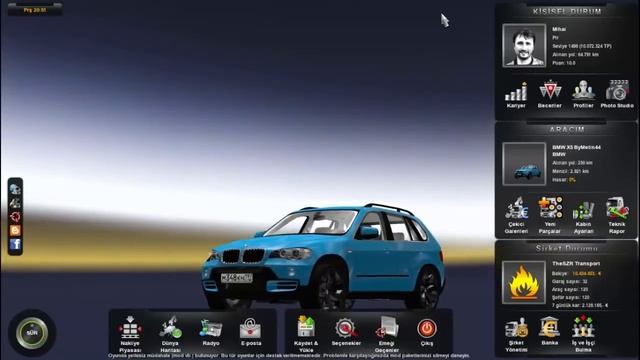Click the BMW X5 vehicle thumbnail
640x360 pixels.
(524, 164)
